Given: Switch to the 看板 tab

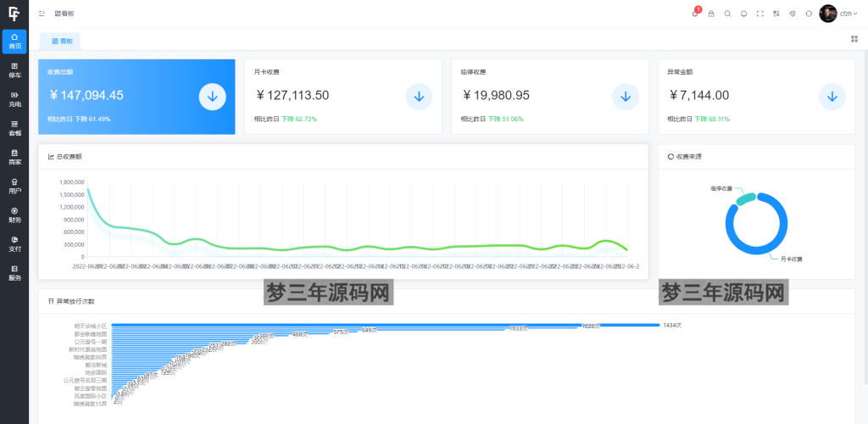Looking at the screenshot, I should (x=62, y=41).
